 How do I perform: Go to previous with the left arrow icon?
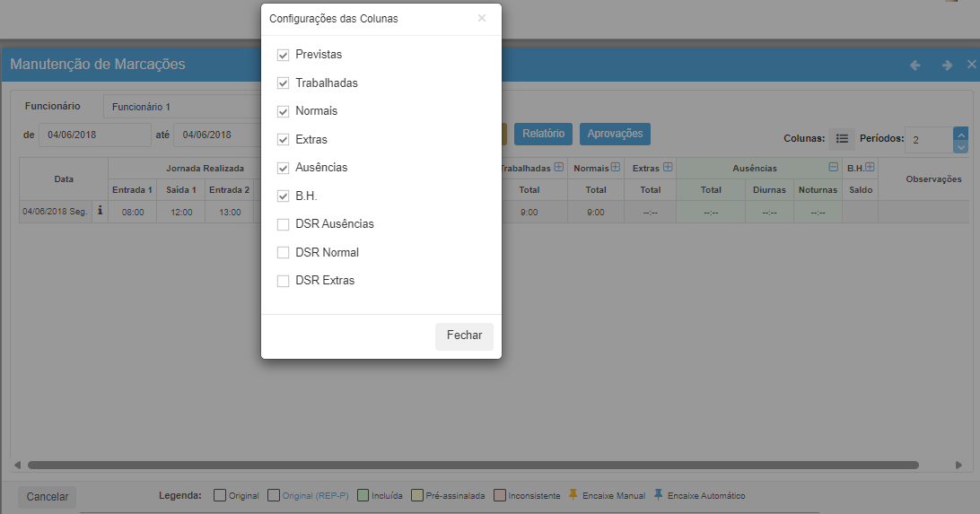(x=915, y=65)
